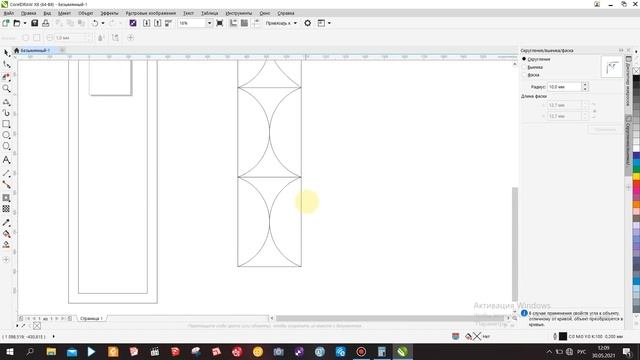Viewport: 640px width, 360px height.
Task: Toggle Show grid icon
Action: tap(244, 23)
